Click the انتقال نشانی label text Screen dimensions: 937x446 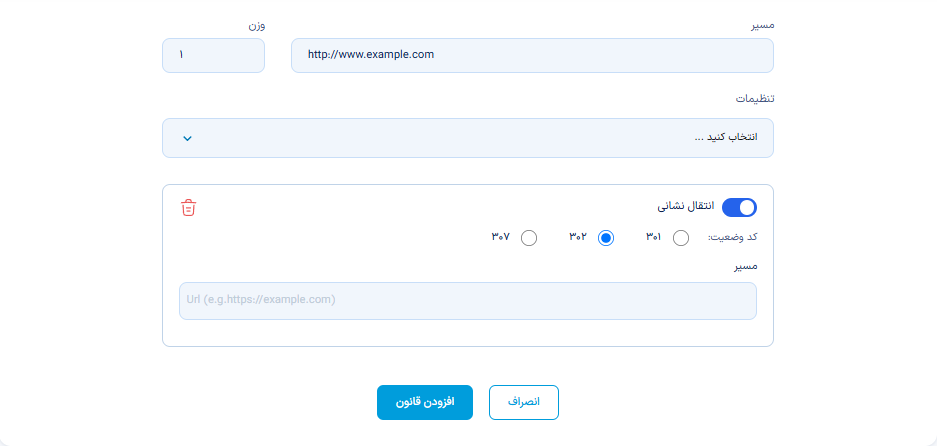[686, 206]
